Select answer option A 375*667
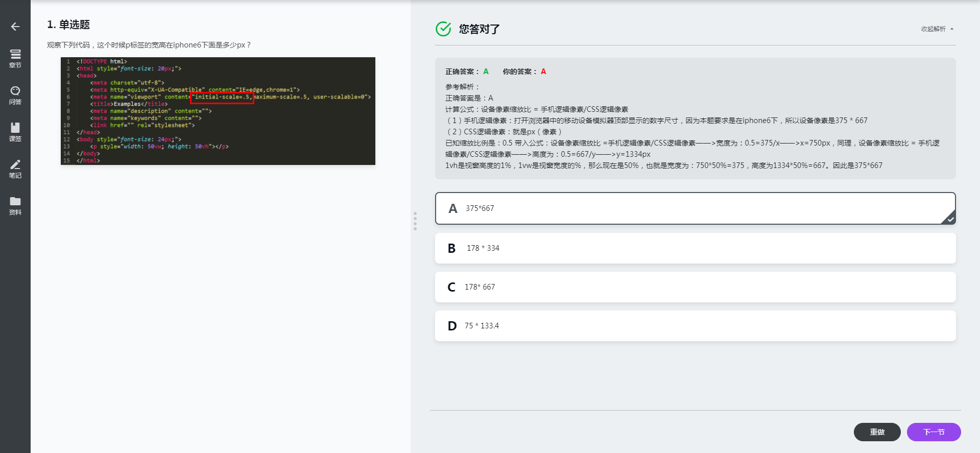 click(695, 208)
